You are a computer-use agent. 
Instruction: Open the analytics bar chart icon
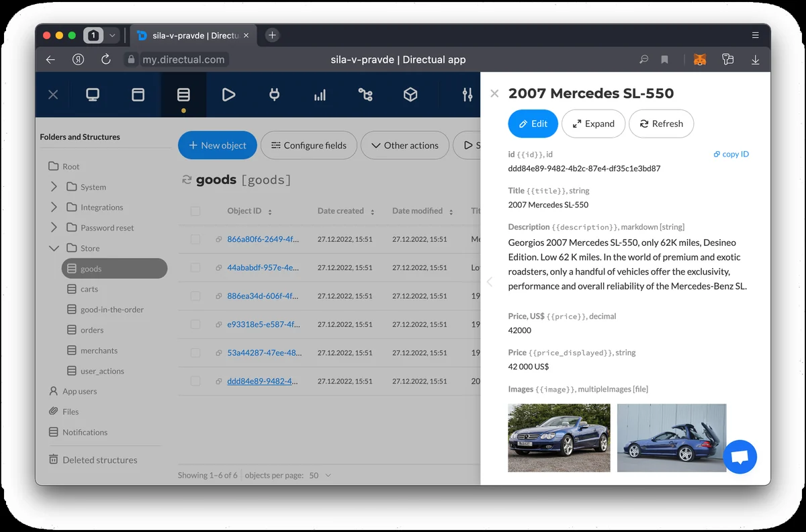pyautogui.click(x=320, y=95)
